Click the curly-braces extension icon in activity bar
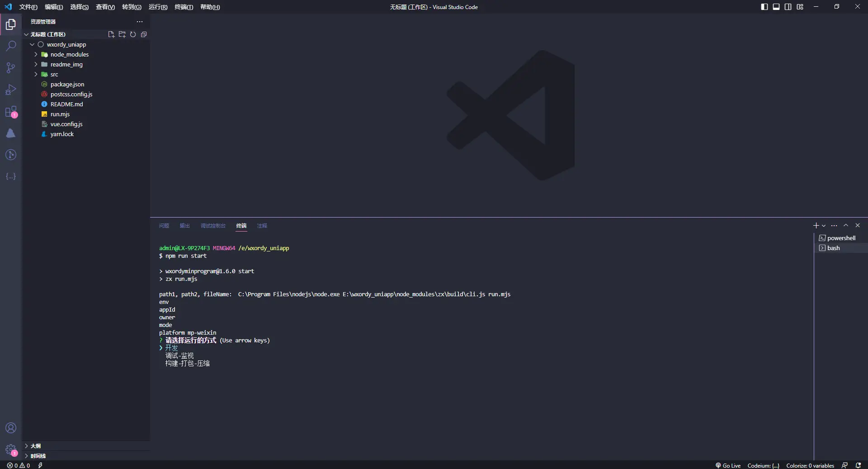This screenshot has height=469, width=868. [11, 176]
